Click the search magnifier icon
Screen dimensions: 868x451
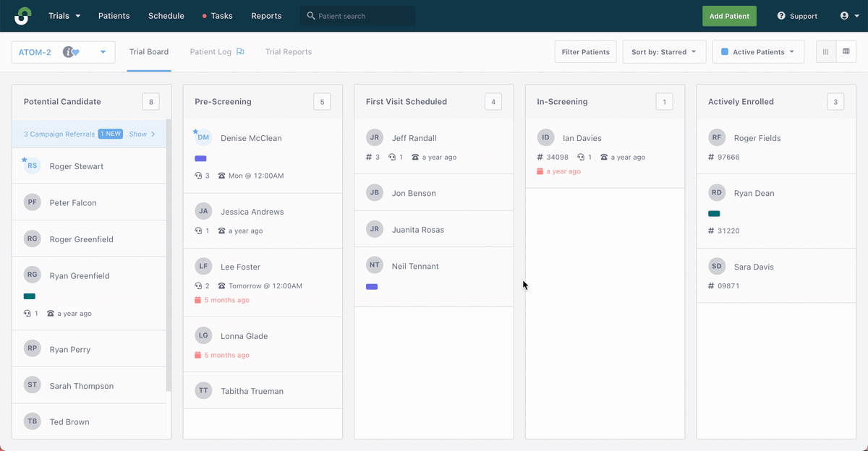(x=311, y=16)
